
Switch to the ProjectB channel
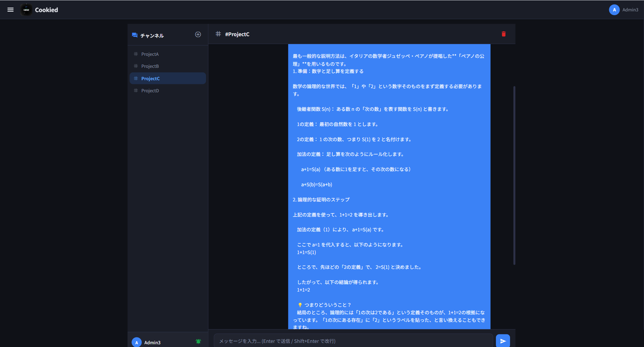point(150,66)
